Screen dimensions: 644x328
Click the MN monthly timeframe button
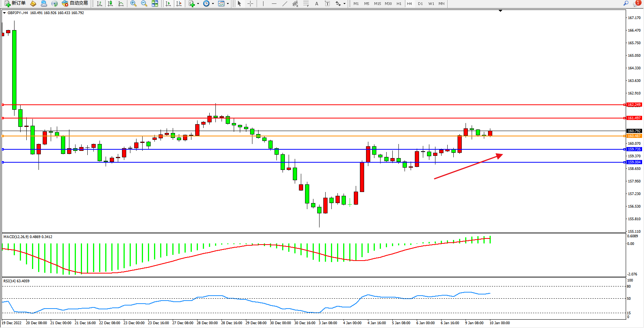(441, 3)
